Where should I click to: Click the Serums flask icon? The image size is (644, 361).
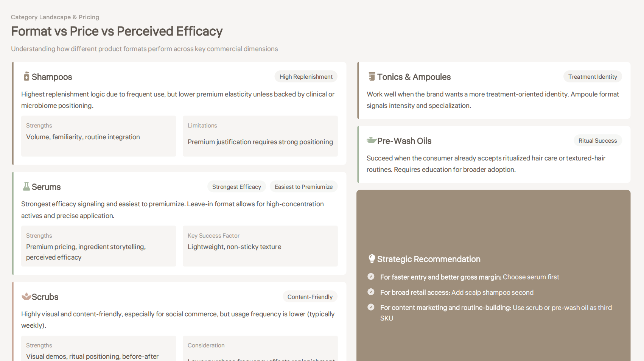tap(26, 187)
